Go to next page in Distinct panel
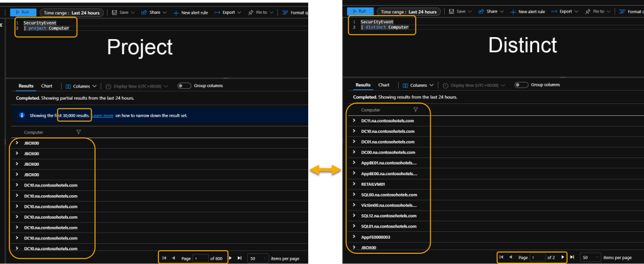The width and height of the screenshot is (644, 264). [563, 257]
